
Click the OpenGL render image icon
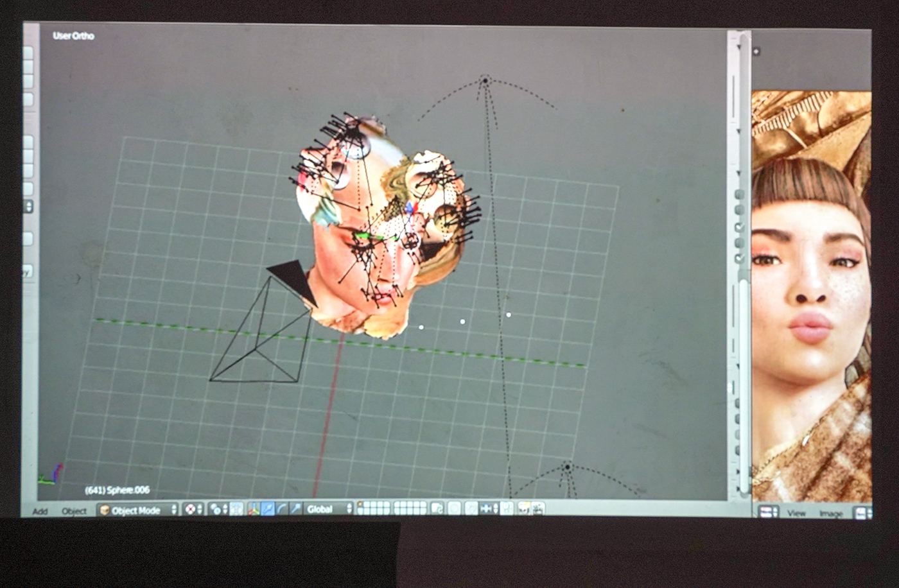tap(523, 508)
